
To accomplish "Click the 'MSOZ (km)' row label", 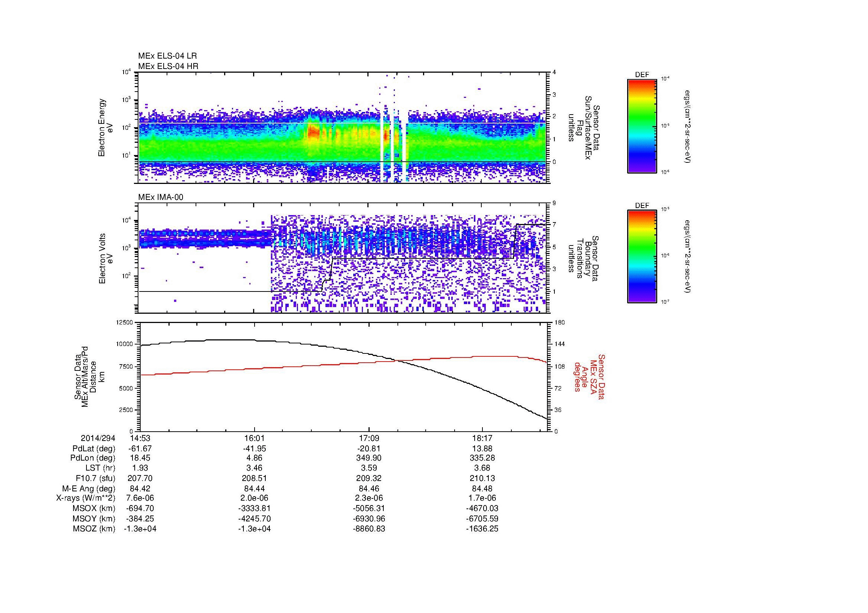I will (x=94, y=529).
